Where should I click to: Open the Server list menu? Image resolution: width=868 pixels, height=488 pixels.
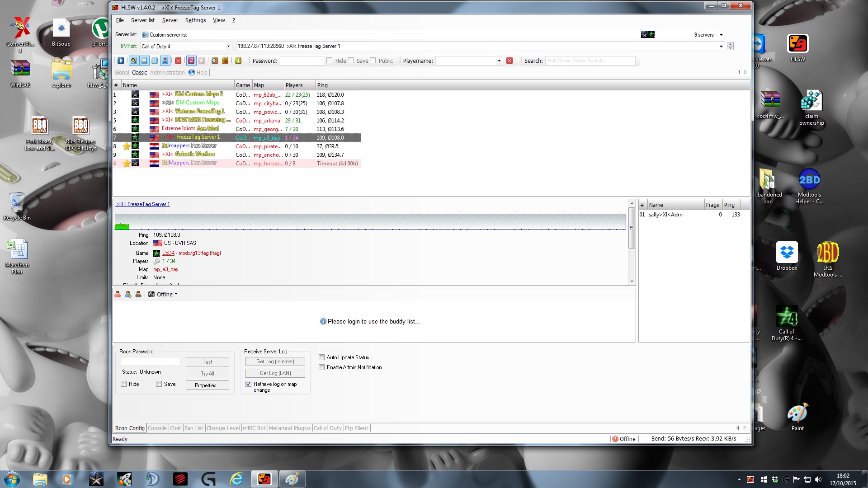143,20
